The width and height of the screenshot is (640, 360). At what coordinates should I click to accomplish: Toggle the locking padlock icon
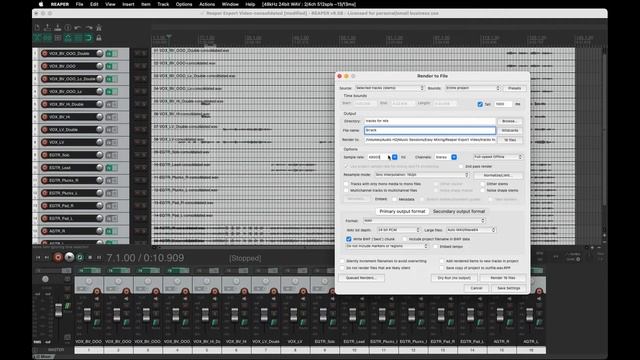click(99, 38)
